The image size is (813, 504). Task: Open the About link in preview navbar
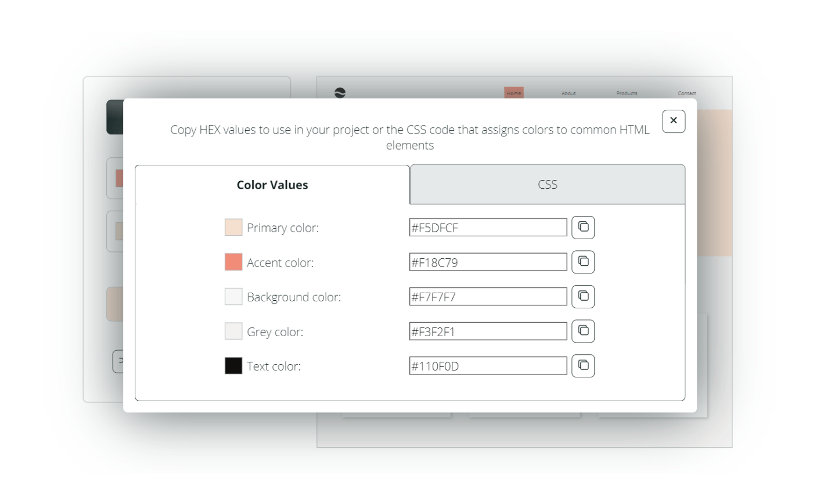[x=569, y=93]
